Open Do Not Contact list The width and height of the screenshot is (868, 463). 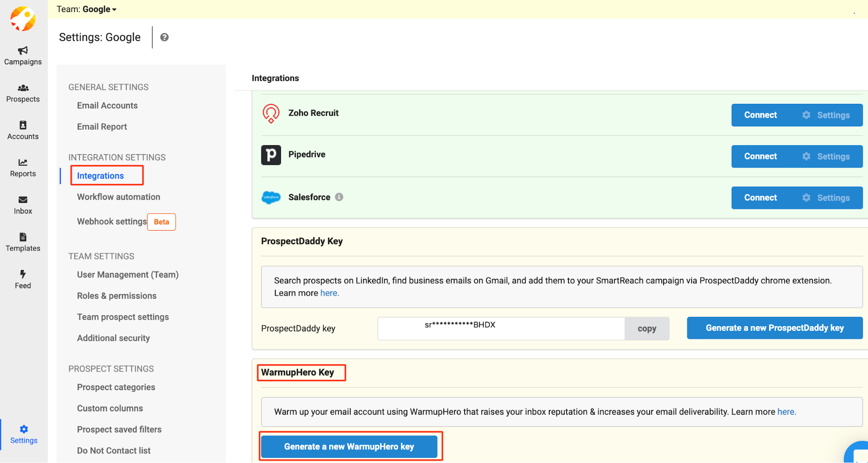114,451
